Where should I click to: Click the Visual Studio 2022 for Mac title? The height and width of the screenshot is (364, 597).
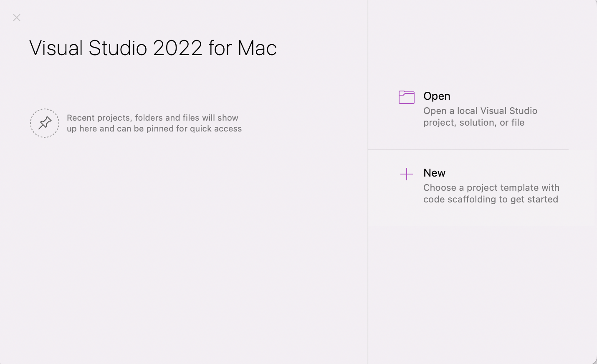coord(153,48)
